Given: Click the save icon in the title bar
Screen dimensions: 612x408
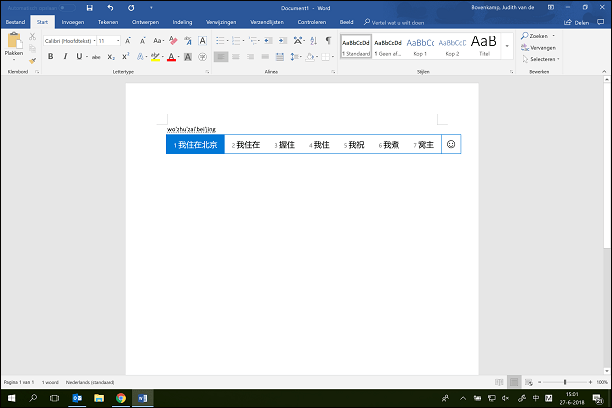Looking at the screenshot, I should tap(90, 8).
